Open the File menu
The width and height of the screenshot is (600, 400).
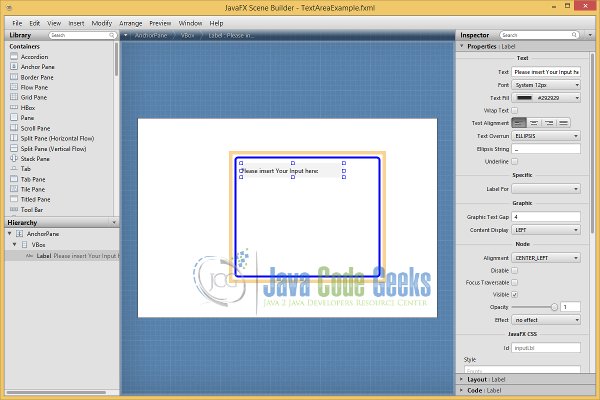(x=17, y=23)
